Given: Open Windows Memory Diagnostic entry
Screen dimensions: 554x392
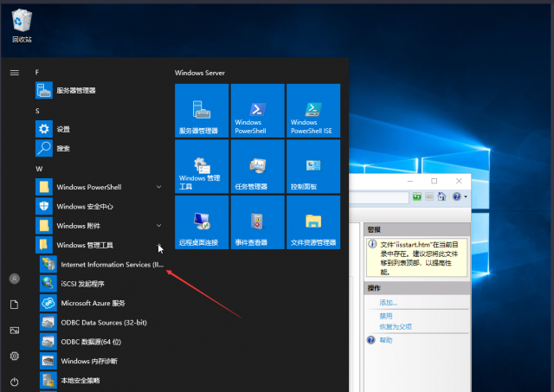Looking at the screenshot, I should tap(102, 361).
